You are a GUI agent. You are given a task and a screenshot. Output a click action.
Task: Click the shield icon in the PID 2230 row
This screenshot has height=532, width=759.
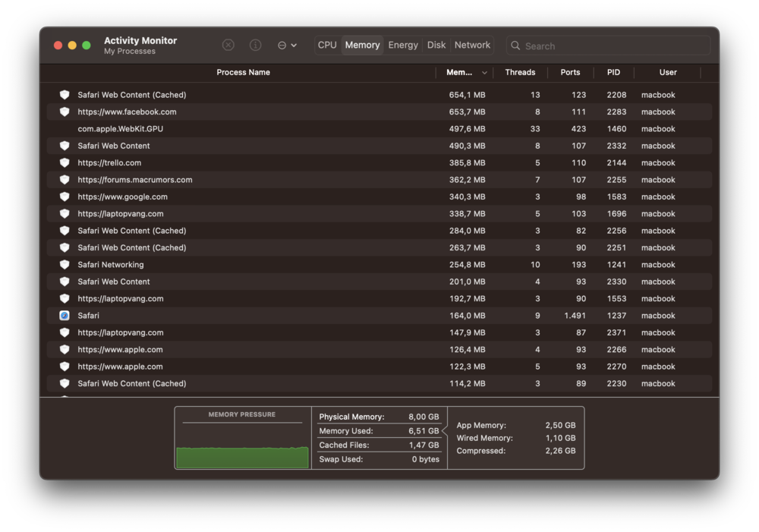click(x=65, y=383)
